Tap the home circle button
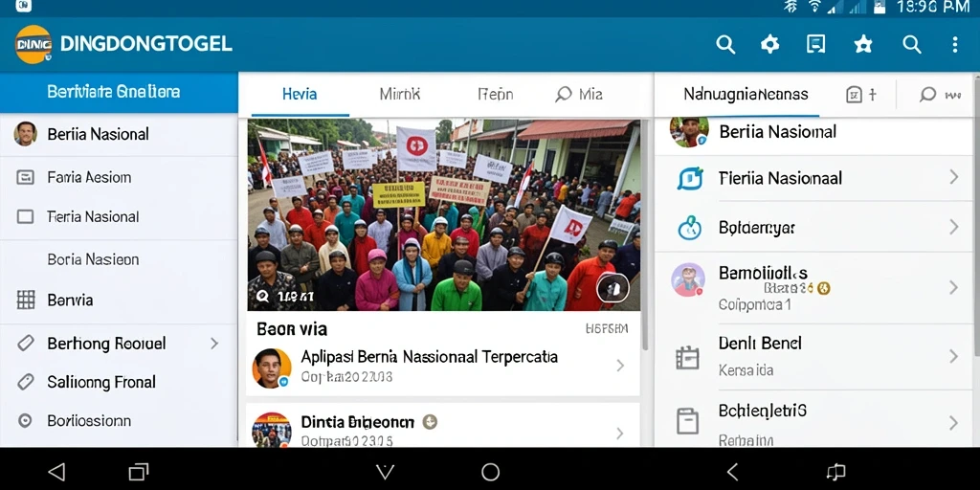Image resolution: width=980 pixels, height=490 pixels. [491, 472]
